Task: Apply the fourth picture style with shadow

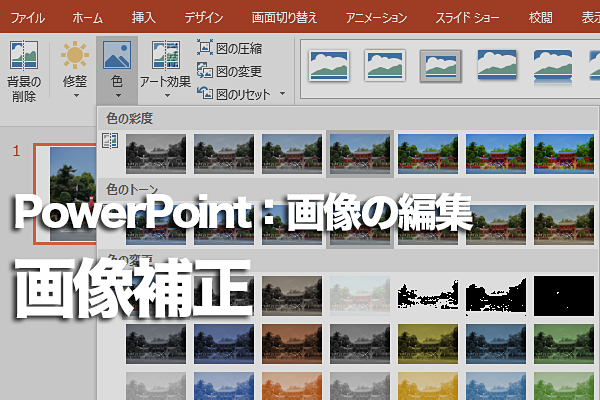Action: click(497, 66)
